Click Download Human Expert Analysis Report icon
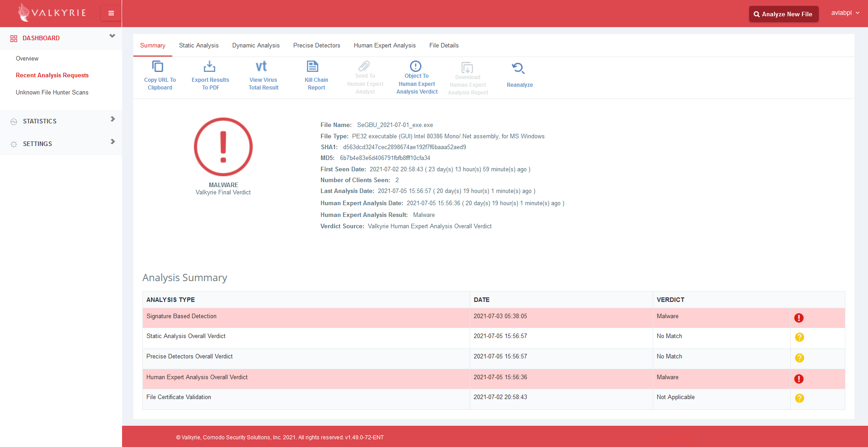This screenshot has width=868, height=447. click(467, 68)
